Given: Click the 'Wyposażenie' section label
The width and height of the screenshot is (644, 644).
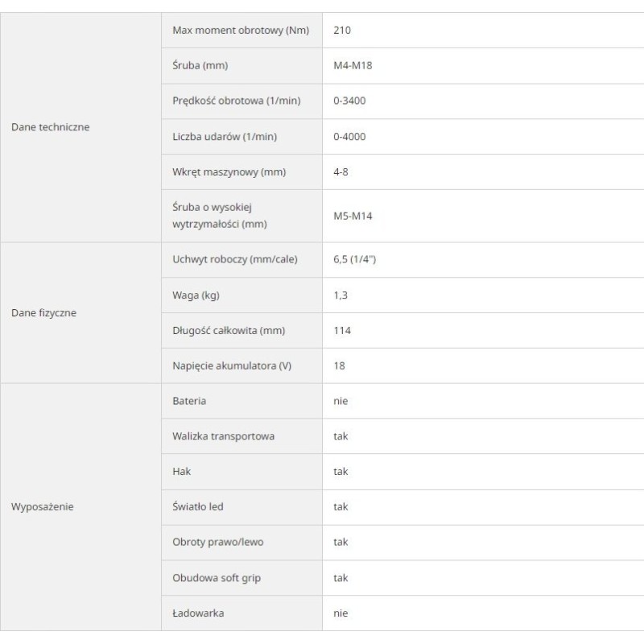Looking at the screenshot, I should coord(43,507).
